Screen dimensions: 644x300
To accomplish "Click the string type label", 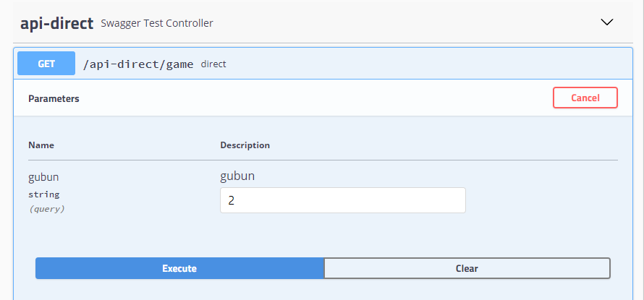I will 44,194.
